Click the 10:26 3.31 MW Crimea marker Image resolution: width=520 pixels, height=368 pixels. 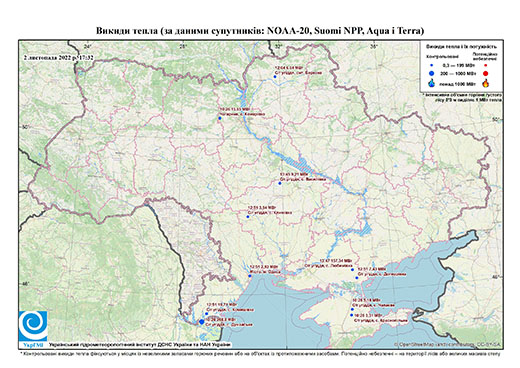pos(352,315)
